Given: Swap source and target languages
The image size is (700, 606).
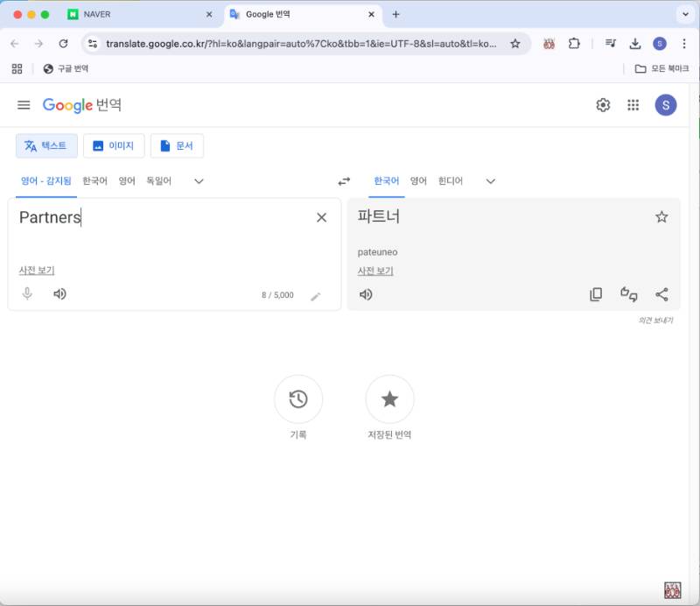Looking at the screenshot, I should click(x=344, y=181).
